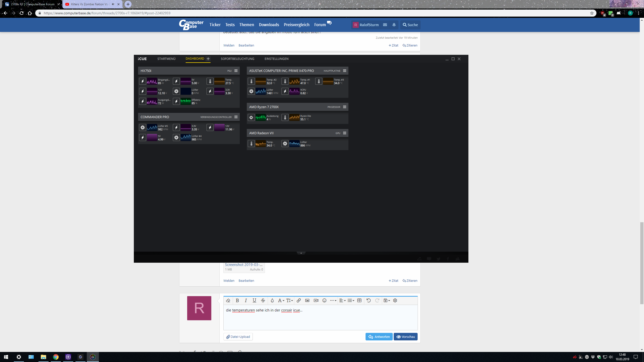
Task: Click the HX750i Temp thermometer icon
Action: [x=210, y=81]
